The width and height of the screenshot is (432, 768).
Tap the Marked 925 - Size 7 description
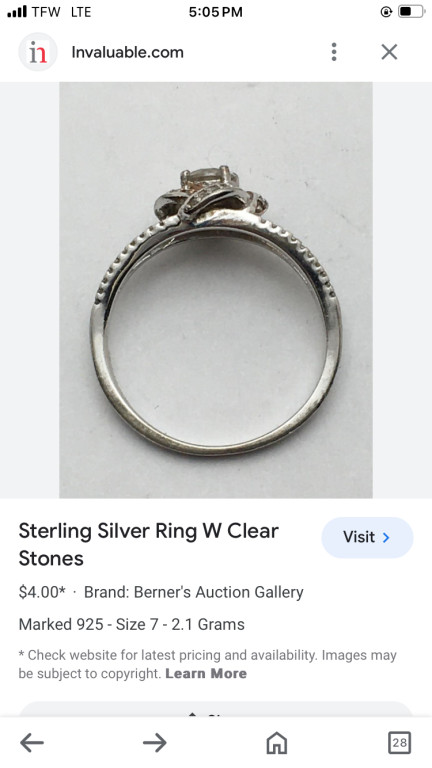[x=131, y=624]
